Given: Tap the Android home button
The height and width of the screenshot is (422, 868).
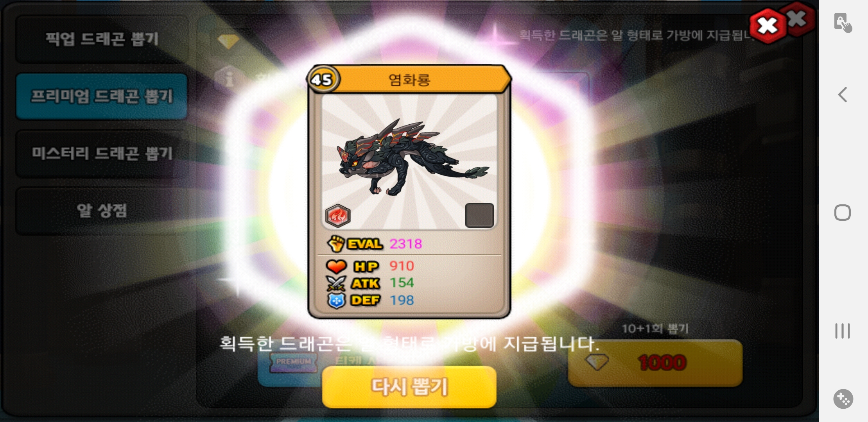Looking at the screenshot, I should click(843, 213).
